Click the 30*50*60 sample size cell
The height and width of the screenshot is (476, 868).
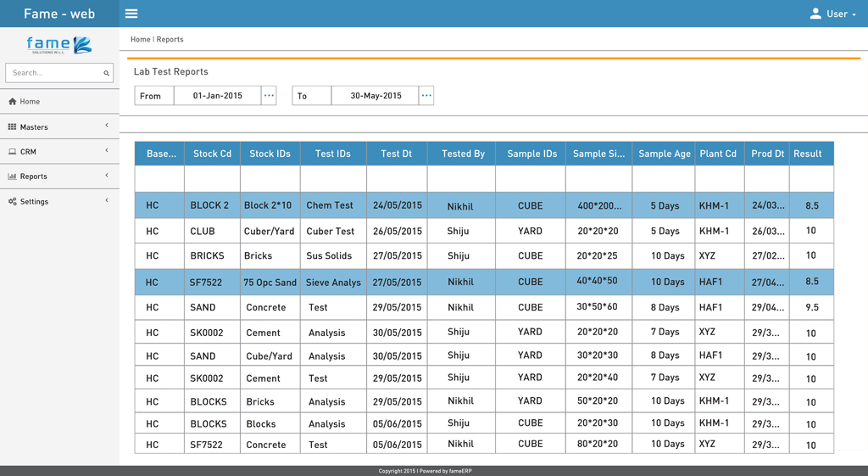coord(599,307)
